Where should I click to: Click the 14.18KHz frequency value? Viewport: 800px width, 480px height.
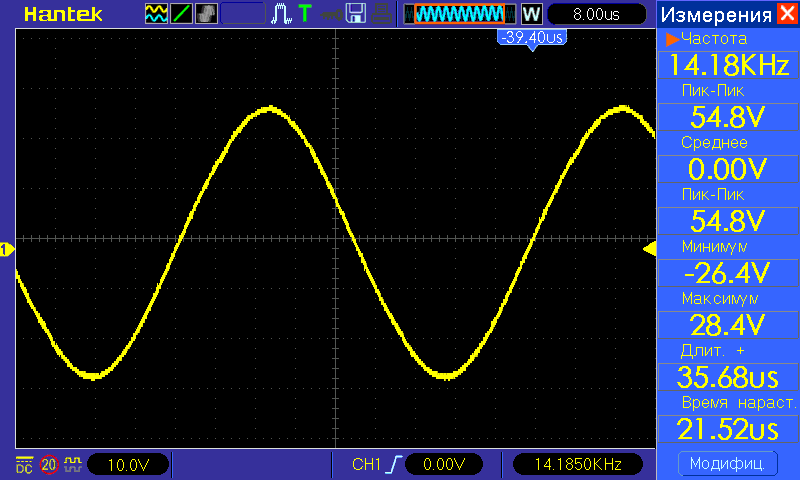[728, 65]
